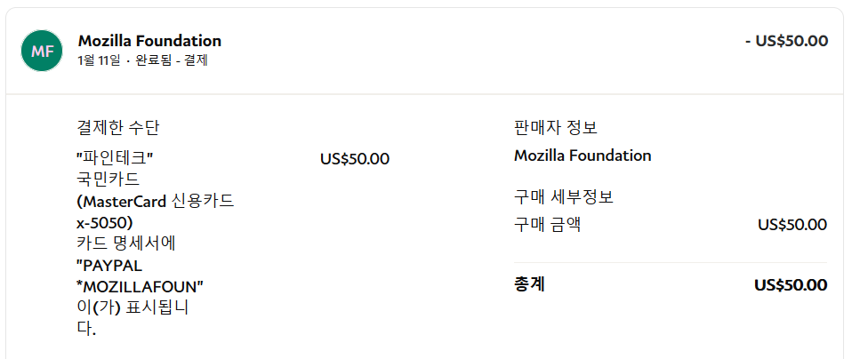Image resolution: width=868 pixels, height=359 pixels.
Task: Click the green MF avatar icon
Action: pyautogui.click(x=42, y=51)
